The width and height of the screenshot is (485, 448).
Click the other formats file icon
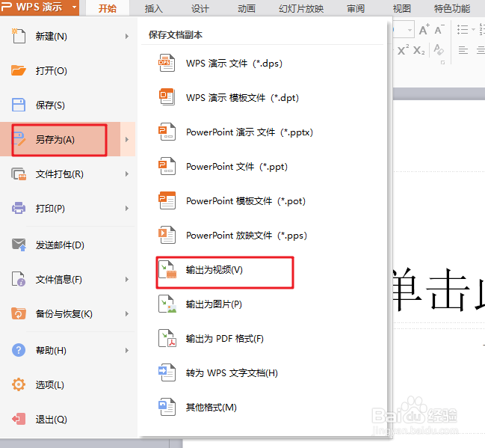pyautogui.click(x=167, y=407)
